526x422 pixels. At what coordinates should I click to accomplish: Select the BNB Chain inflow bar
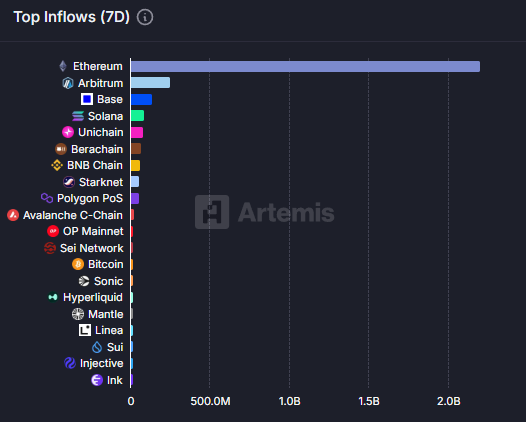(x=135, y=165)
